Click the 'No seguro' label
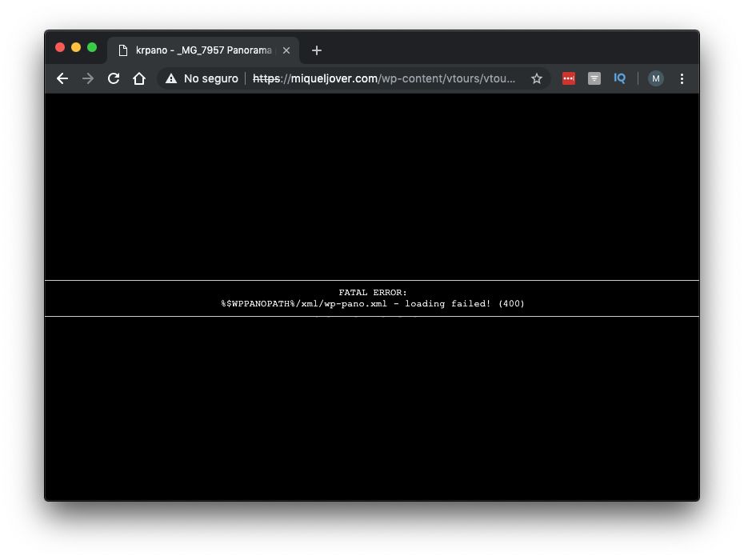Screen dimensions: 744x560 pyautogui.click(x=210, y=78)
